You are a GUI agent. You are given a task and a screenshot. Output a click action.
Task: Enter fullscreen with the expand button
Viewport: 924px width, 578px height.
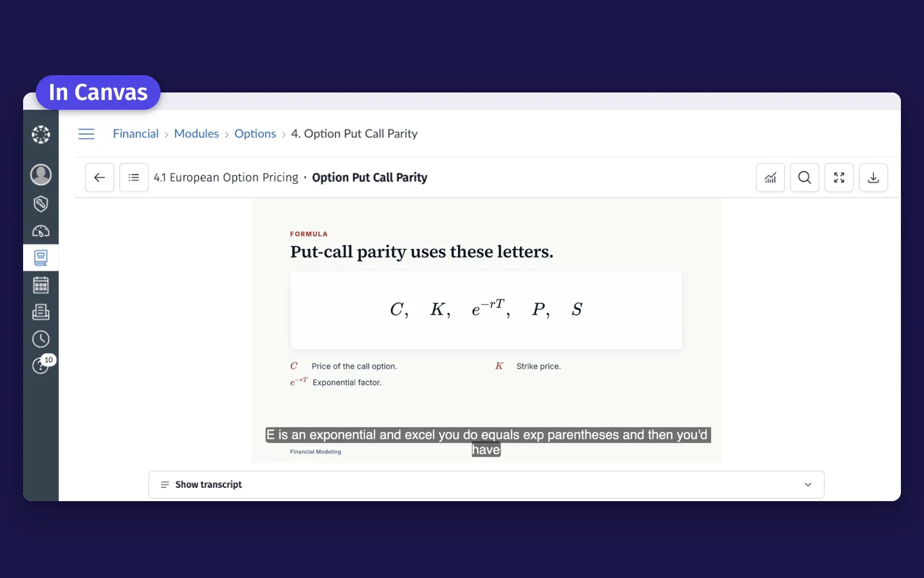tap(839, 177)
